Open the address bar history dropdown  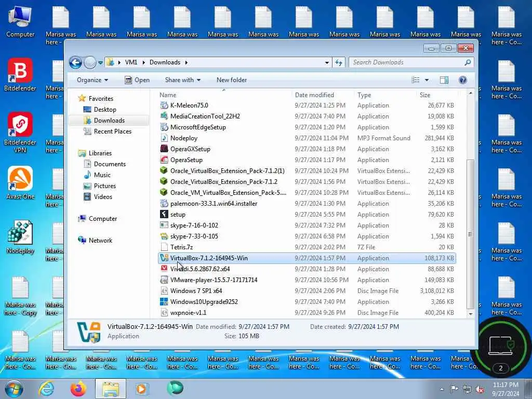pyautogui.click(x=327, y=62)
